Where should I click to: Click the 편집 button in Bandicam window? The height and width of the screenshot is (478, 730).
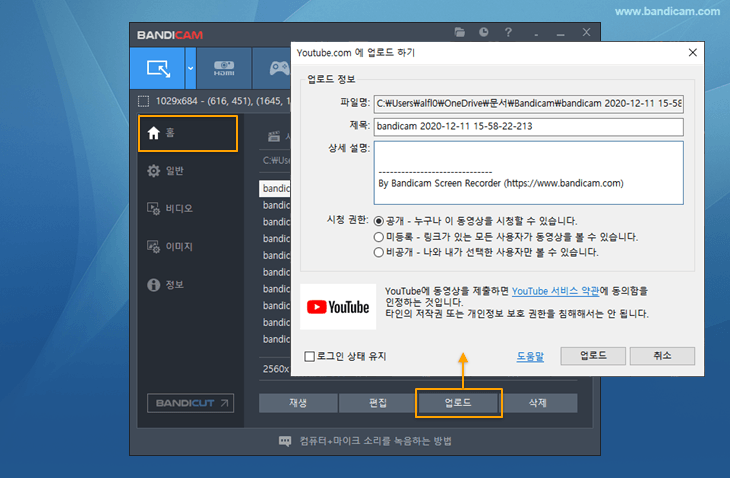click(378, 403)
